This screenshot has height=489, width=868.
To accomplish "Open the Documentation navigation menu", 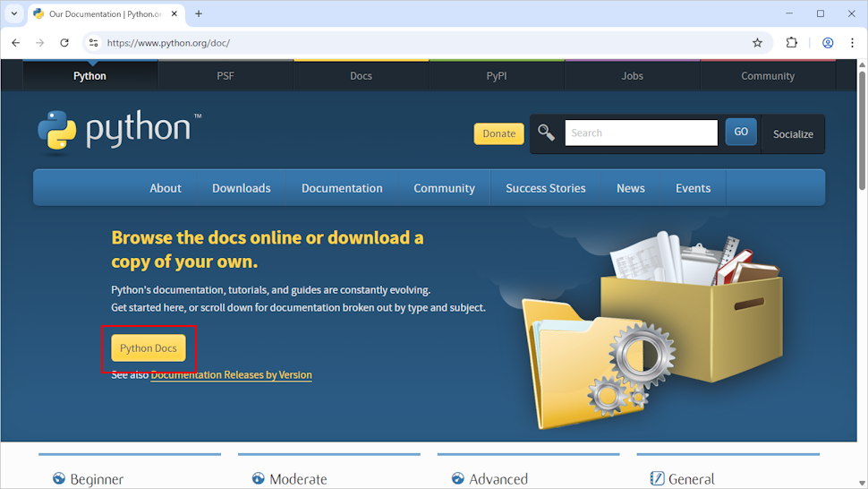I will (x=342, y=188).
